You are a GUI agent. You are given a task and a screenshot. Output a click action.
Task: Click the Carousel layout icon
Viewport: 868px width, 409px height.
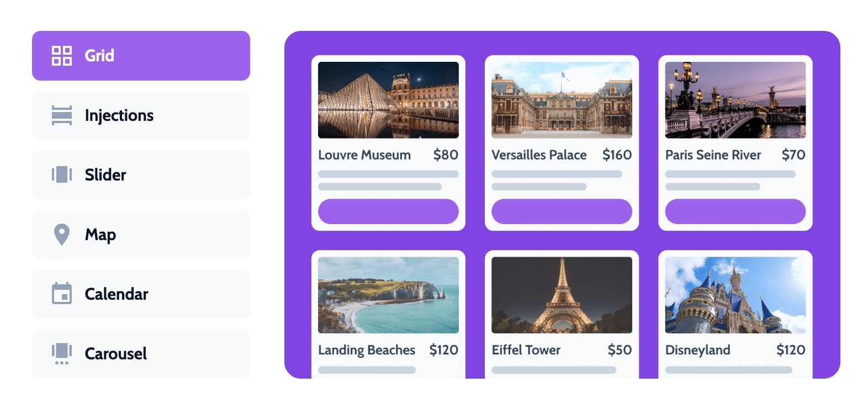62,354
